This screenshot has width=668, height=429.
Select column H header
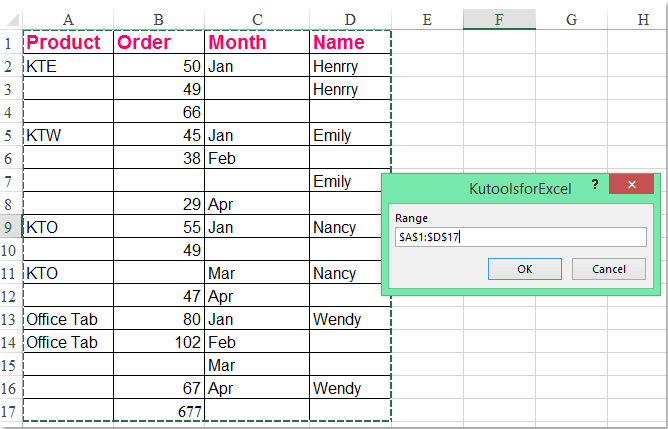tap(642, 19)
